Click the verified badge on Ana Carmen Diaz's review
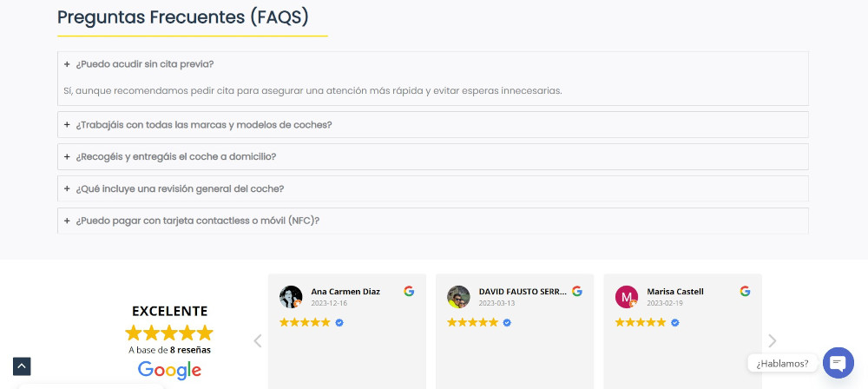Screen dimensions: 868x389 tap(339, 322)
